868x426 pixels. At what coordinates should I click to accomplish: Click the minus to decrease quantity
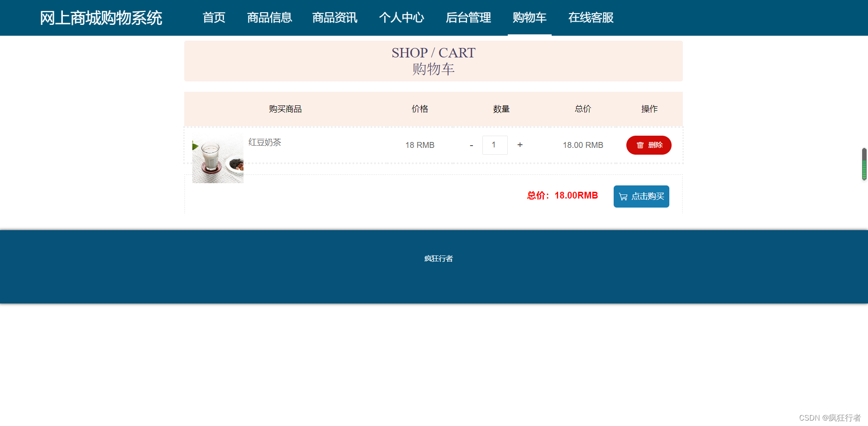point(471,145)
